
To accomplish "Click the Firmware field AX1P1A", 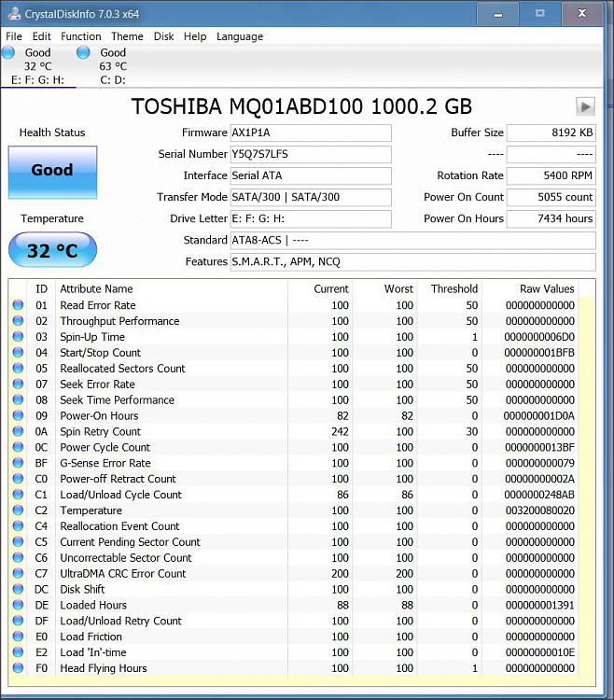I will click(311, 133).
